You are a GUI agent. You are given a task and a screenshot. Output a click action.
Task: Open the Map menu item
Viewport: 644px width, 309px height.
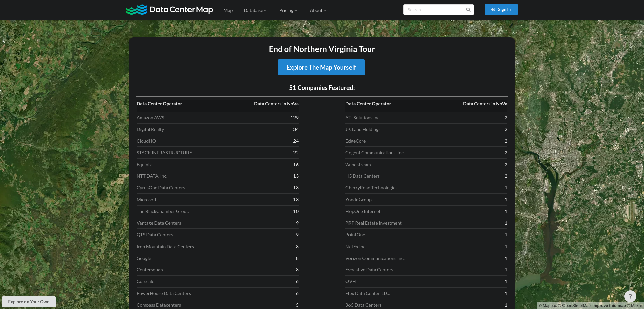(228, 10)
